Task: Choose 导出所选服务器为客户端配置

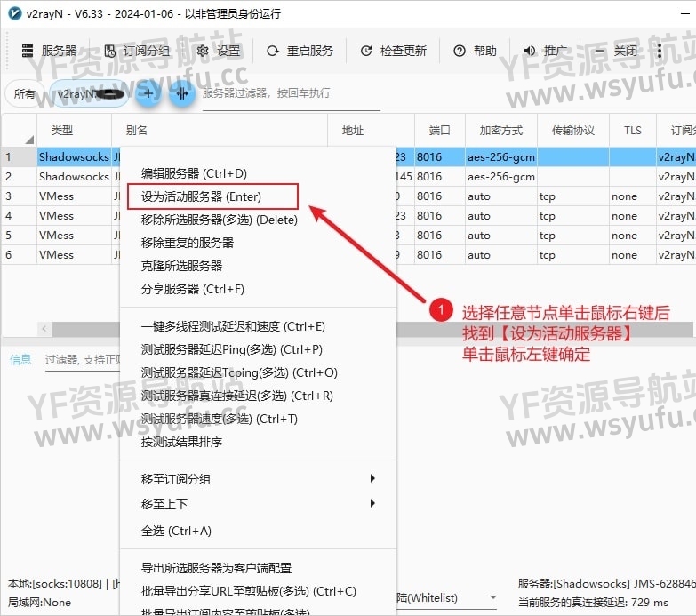Action: (x=258, y=568)
